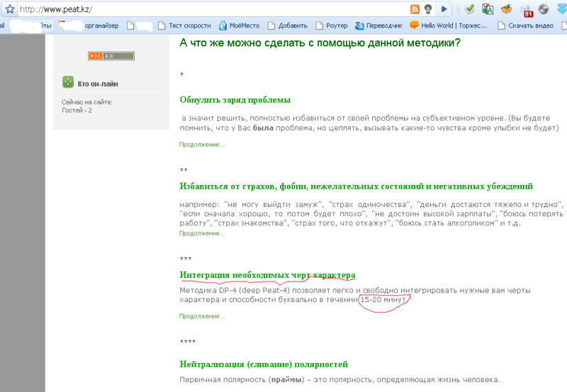Open the Тест скорости bookmark

point(185,26)
